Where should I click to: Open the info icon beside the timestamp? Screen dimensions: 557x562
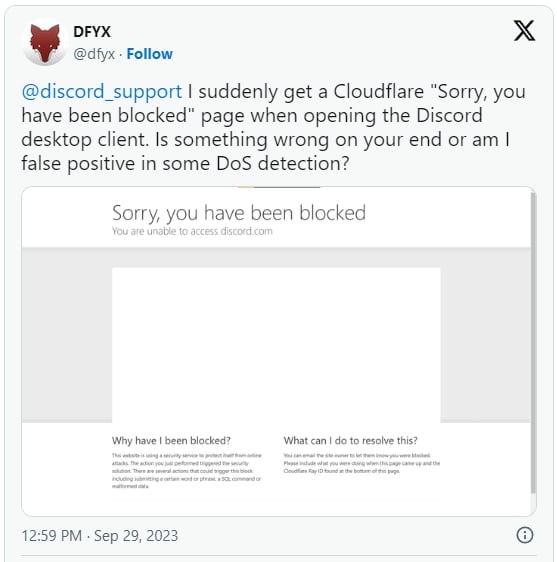click(525, 535)
